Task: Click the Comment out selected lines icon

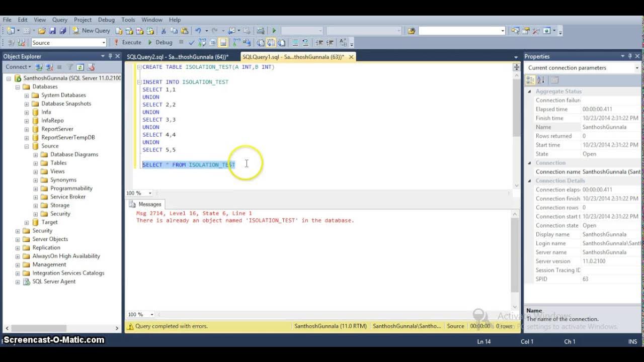Action: [x=295, y=43]
